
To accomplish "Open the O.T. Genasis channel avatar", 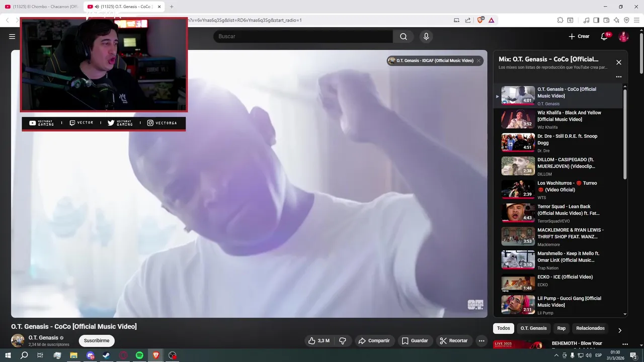I will 18,340.
